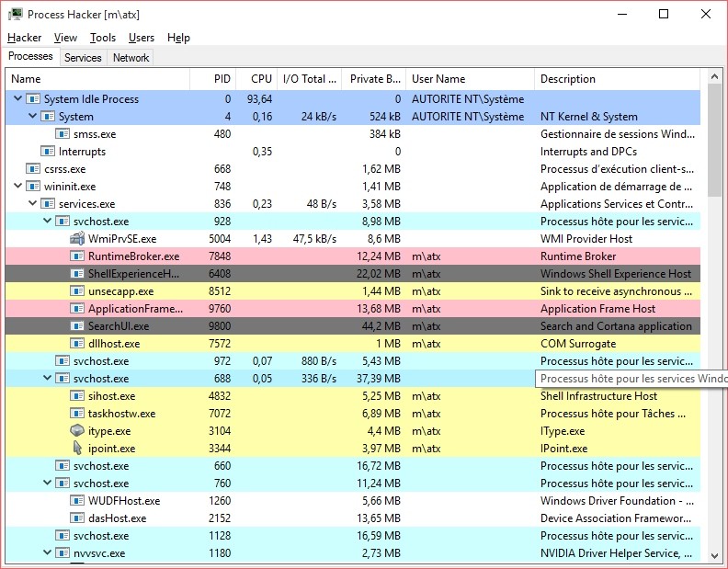Click the ApplicationFrameHost process icon
Screen dimensions: 728x569
(76, 309)
